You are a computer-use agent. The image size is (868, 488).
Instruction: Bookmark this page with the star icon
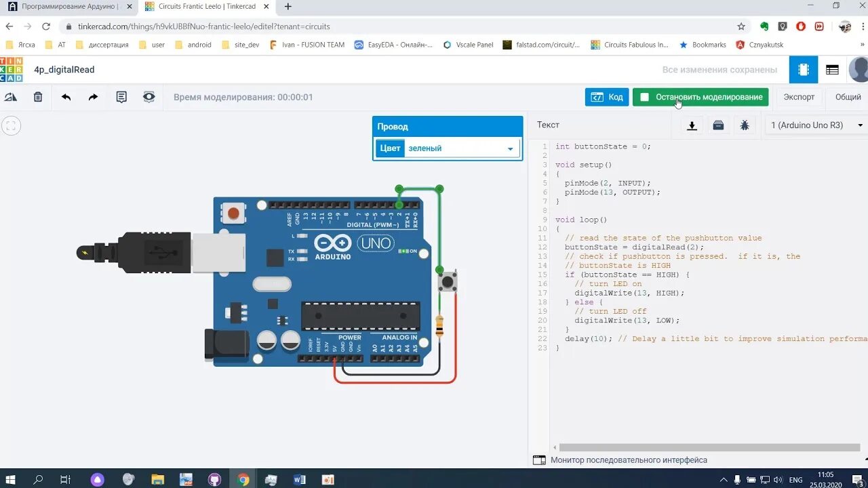(741, 26)
